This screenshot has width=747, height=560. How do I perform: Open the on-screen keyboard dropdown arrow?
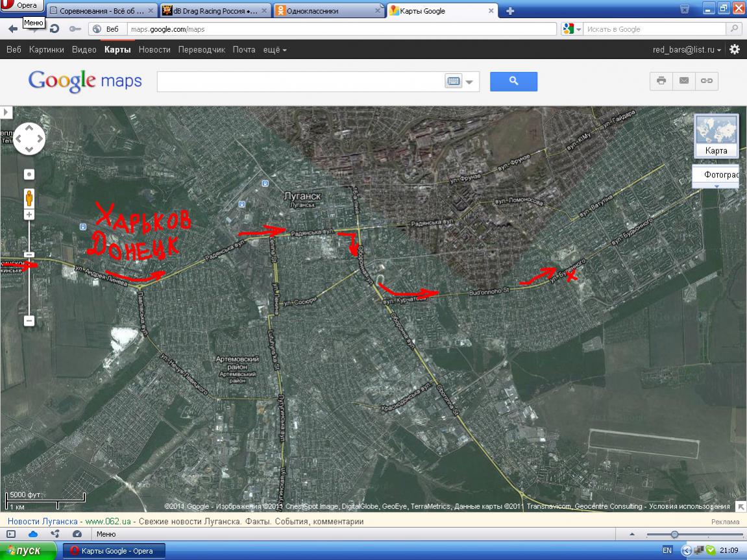click(x=469, y=82)
